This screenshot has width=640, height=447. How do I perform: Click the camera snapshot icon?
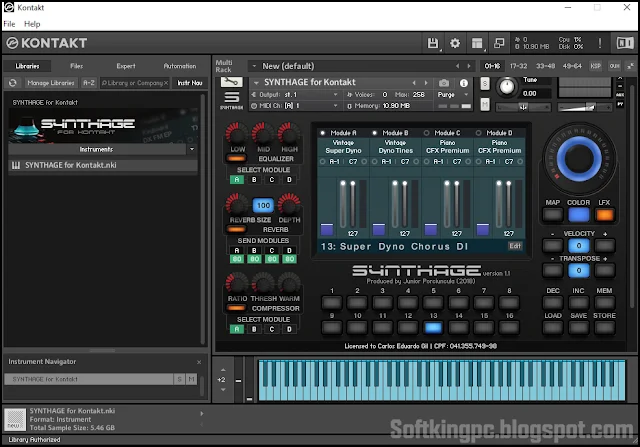coord(444,83)
